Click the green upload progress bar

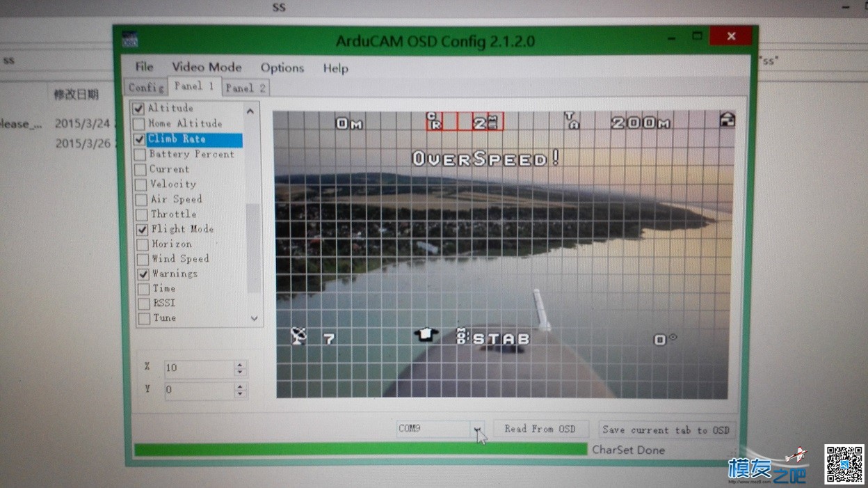coord(360,450)
